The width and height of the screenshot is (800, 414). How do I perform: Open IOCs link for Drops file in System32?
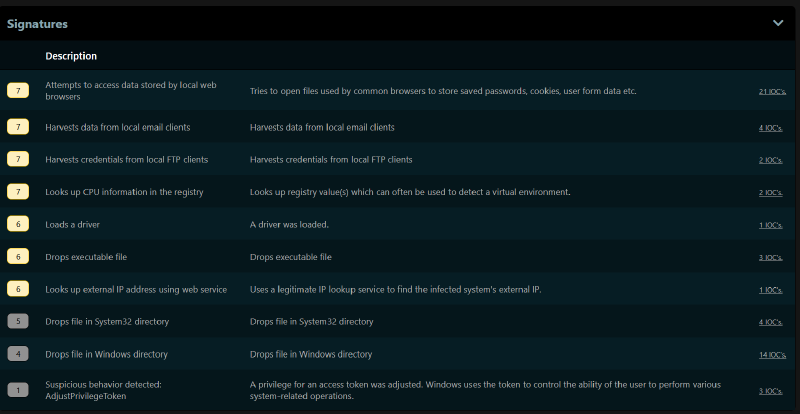pos(772,322)
